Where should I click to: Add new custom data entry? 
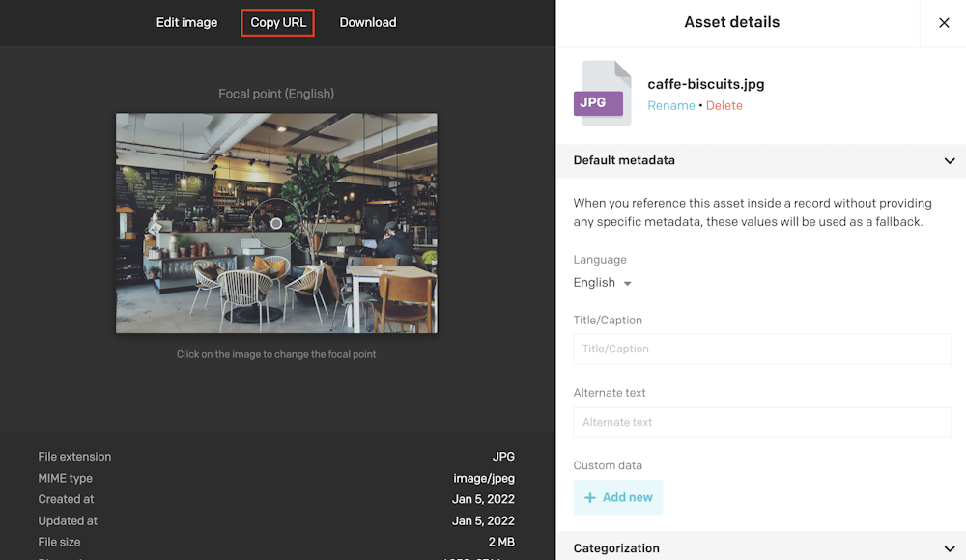coord(618,497)
